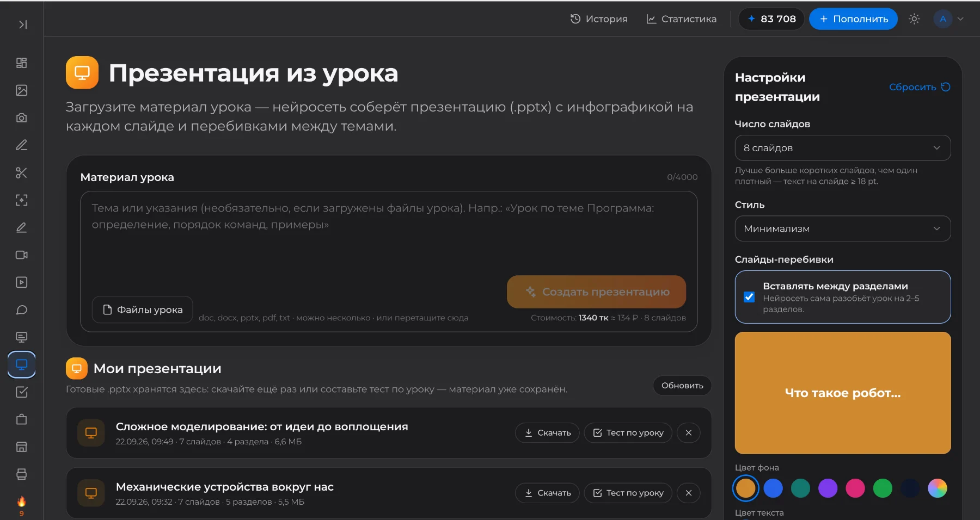Select the pink background color swatch

click(855, 488)
